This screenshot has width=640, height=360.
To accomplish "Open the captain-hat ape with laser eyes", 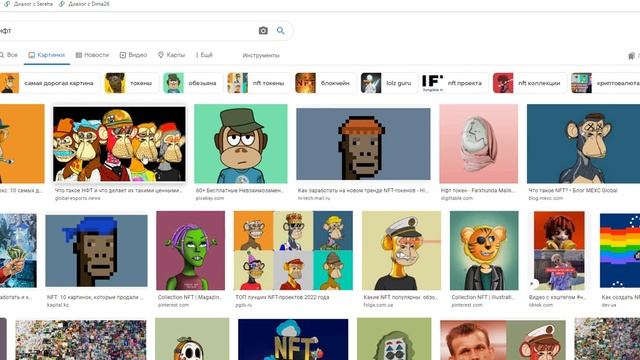I will coord(402,251).
